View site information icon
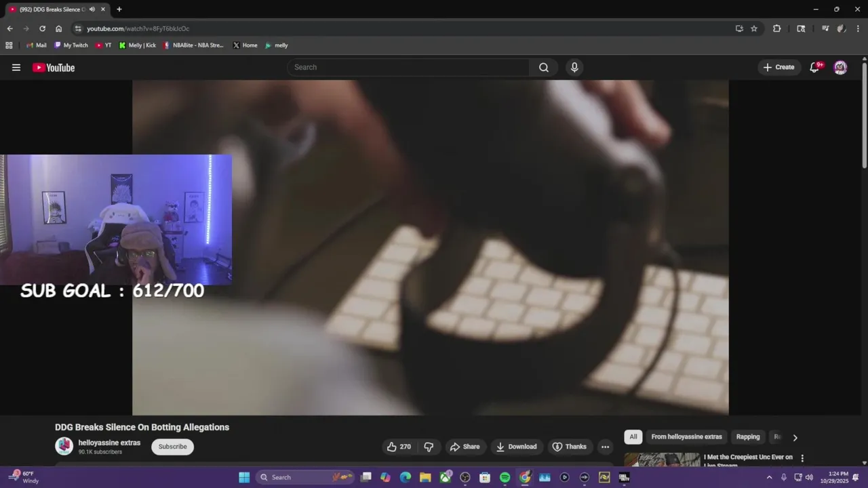Image resolution: width=868 pixels, height=488 pixels. pos(78,28)
